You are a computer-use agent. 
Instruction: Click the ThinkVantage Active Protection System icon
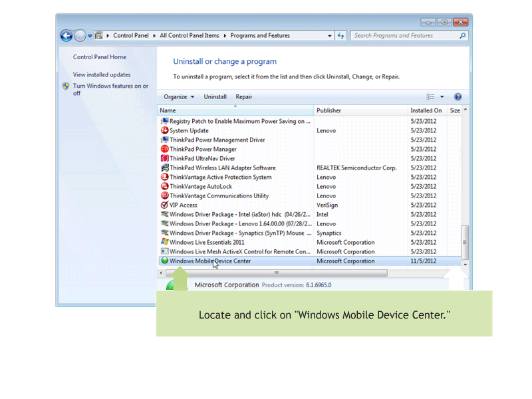point(164,177)
